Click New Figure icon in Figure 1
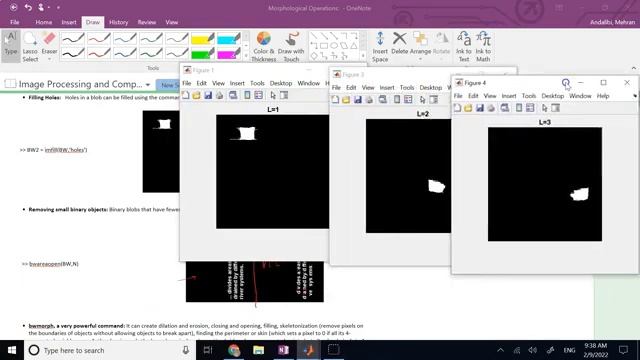This screenshot has width=640, height=360. (186, 96)
